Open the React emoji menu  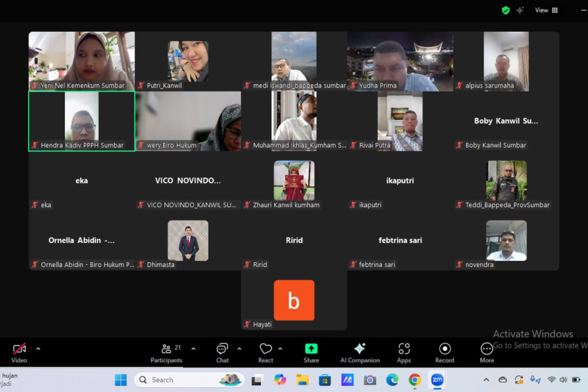click(x=266, y=353)
